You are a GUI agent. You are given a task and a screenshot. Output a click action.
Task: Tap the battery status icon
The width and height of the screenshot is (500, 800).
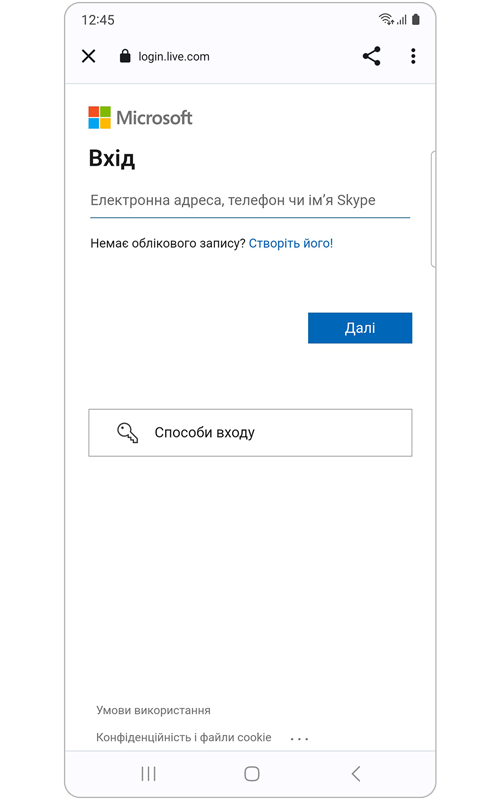click(416, 19)
